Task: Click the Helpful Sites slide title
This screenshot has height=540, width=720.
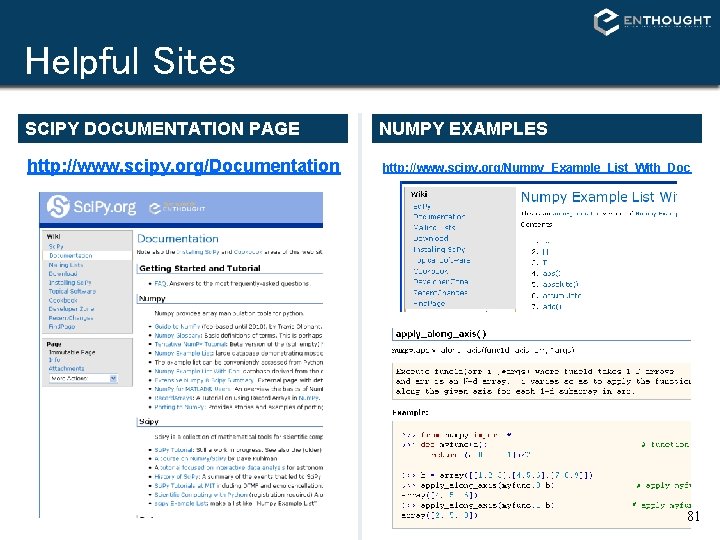Action: [x=130, y=61]
